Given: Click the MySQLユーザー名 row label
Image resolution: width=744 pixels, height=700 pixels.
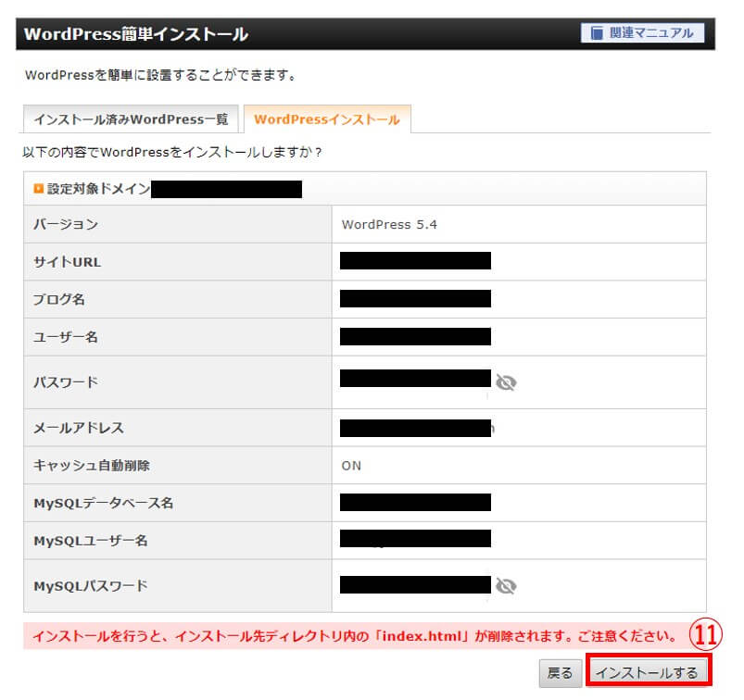Looking at the screenshot, I should point(91,541).
